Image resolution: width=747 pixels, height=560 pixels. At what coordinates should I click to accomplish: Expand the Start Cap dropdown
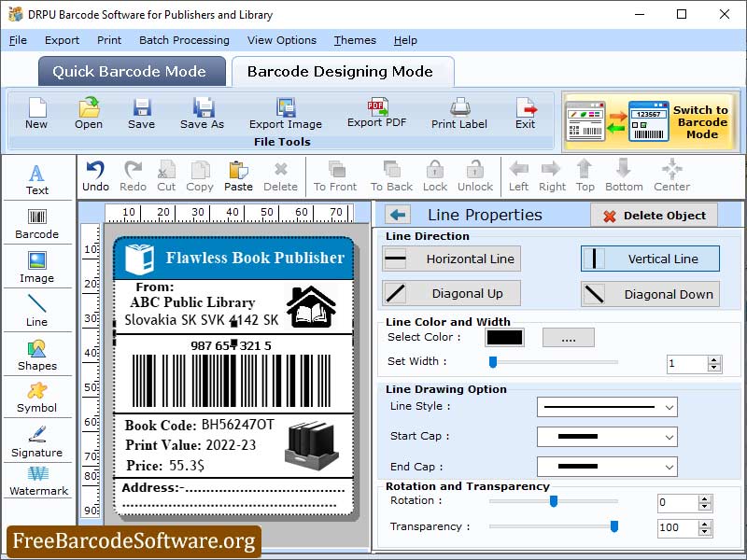tap(669, 437)
